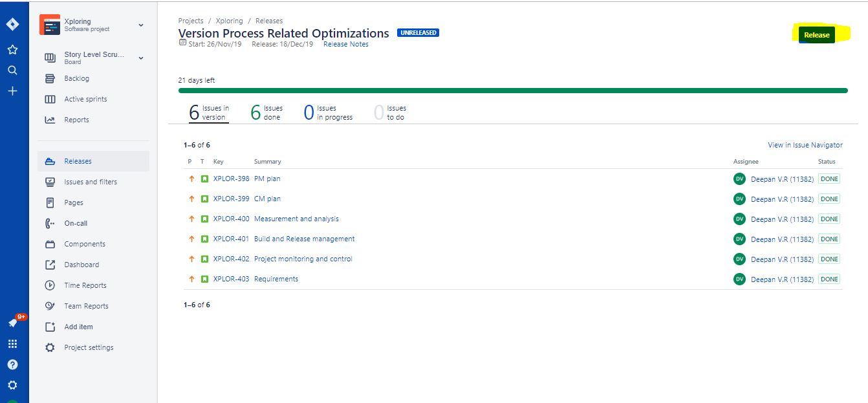Open issue key XPLOR-402
868x403 pixels.
coord(231,259)
